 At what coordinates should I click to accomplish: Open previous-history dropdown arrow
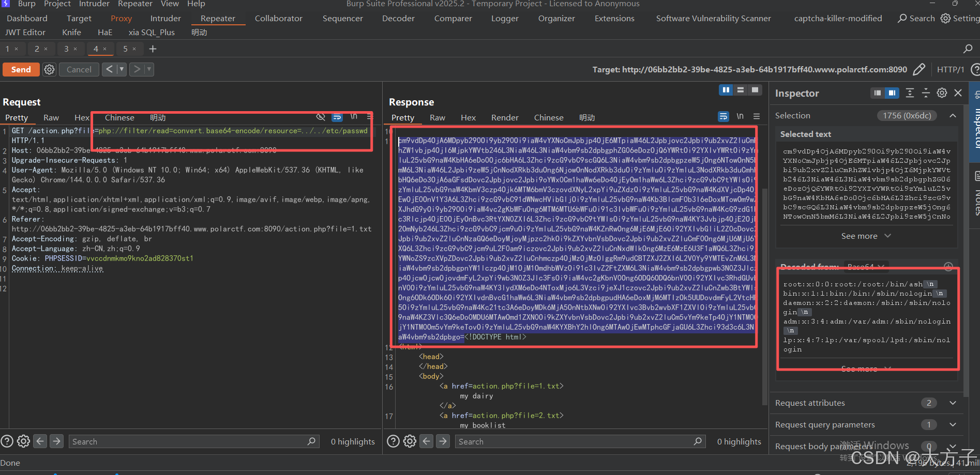(122, 69)
